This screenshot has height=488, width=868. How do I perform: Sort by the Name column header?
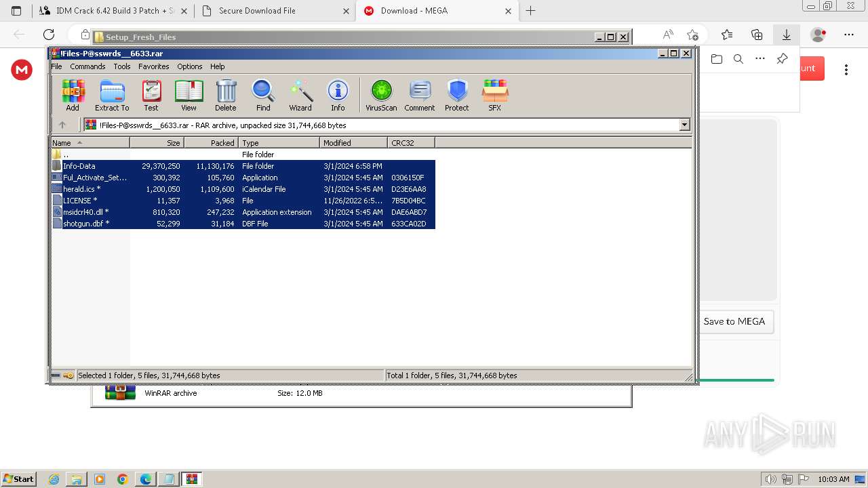point(90,142)
